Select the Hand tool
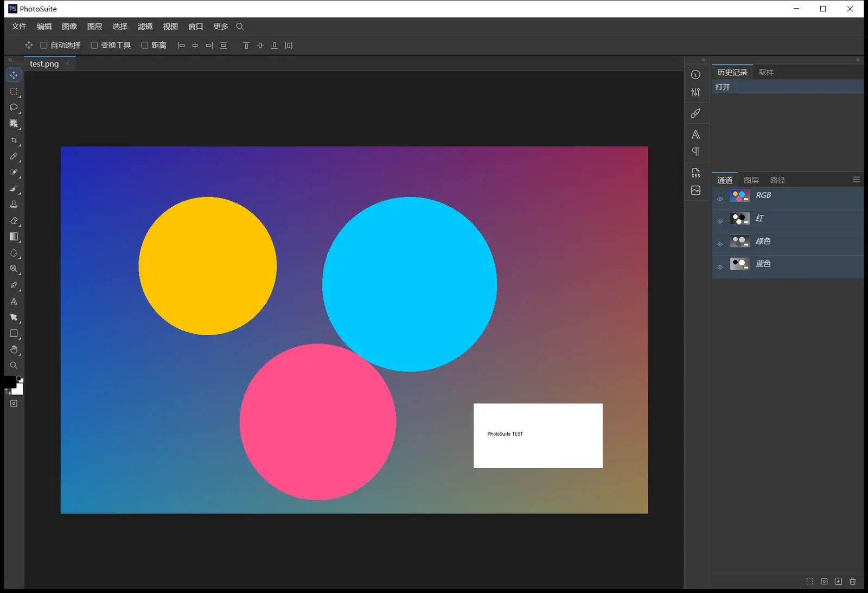Screen dimensions: 868x593 point(14,349)
